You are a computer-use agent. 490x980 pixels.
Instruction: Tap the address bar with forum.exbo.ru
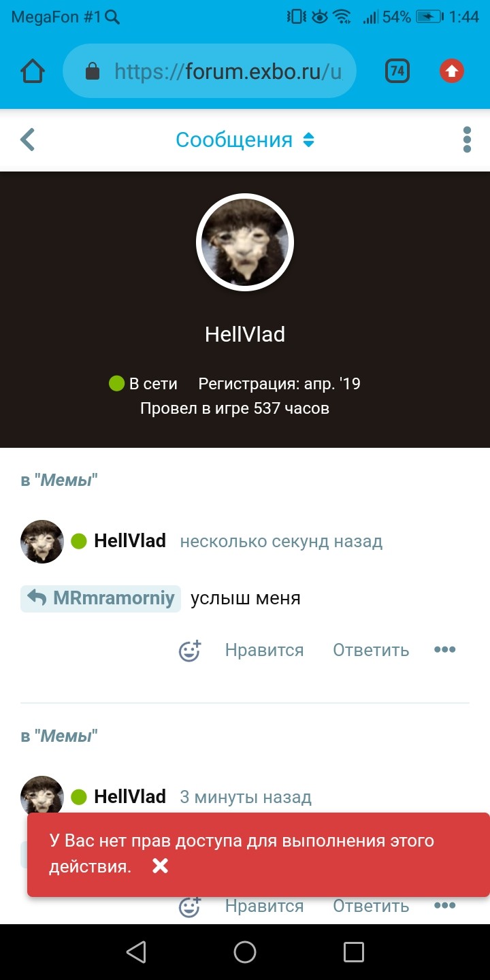click(x=210, y=71)
